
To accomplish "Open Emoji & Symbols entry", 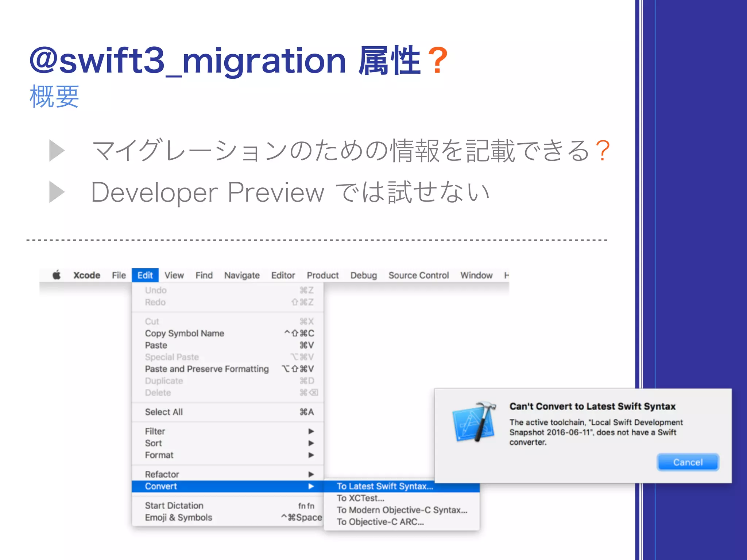I will 178,517.
